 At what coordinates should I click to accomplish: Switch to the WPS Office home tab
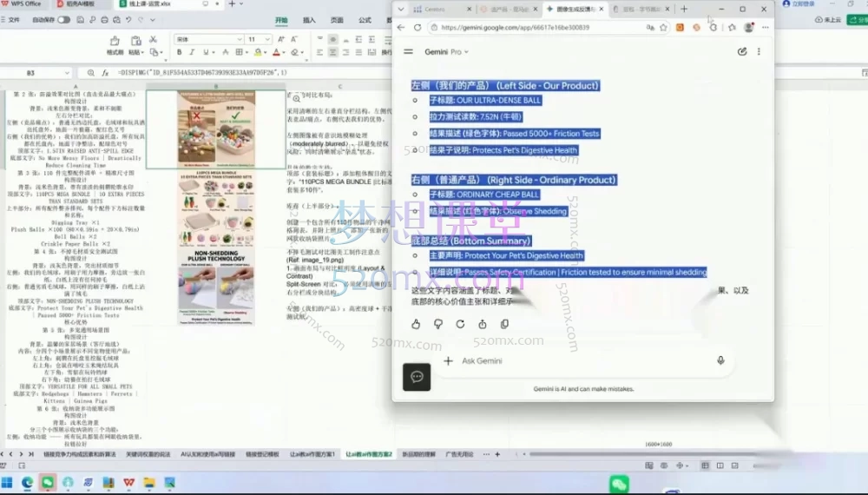click(x=23, y=3)
